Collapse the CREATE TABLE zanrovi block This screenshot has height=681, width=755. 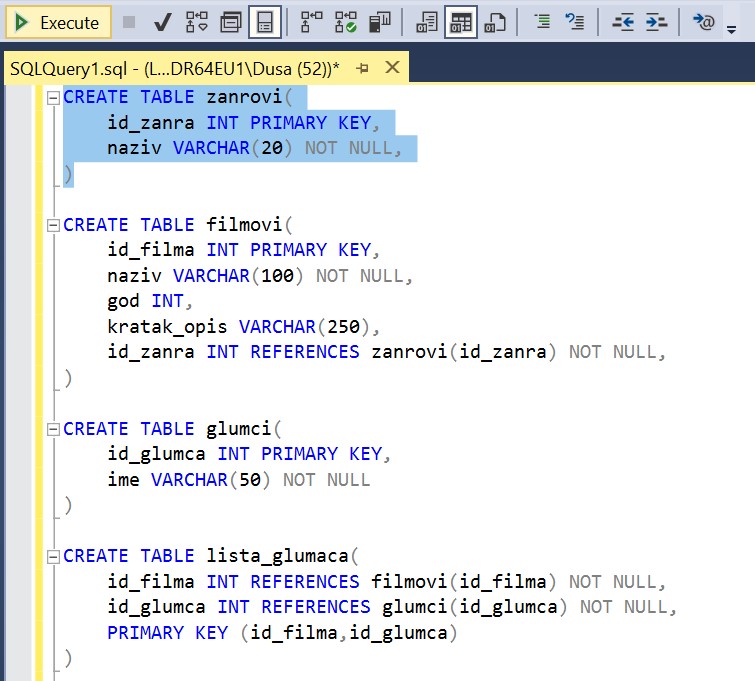pyautogui.click(x=53, y=98)
